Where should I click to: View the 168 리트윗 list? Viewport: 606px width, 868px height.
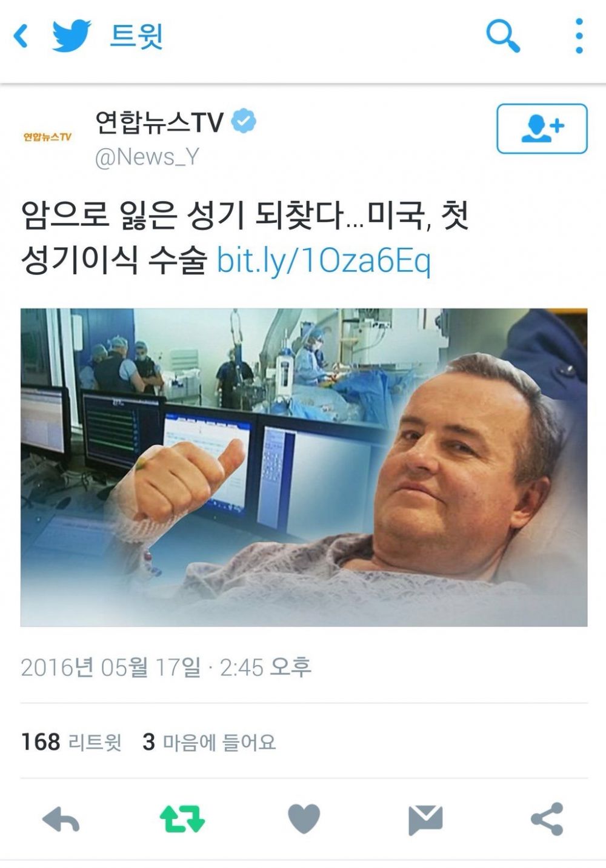pos(72,742)
